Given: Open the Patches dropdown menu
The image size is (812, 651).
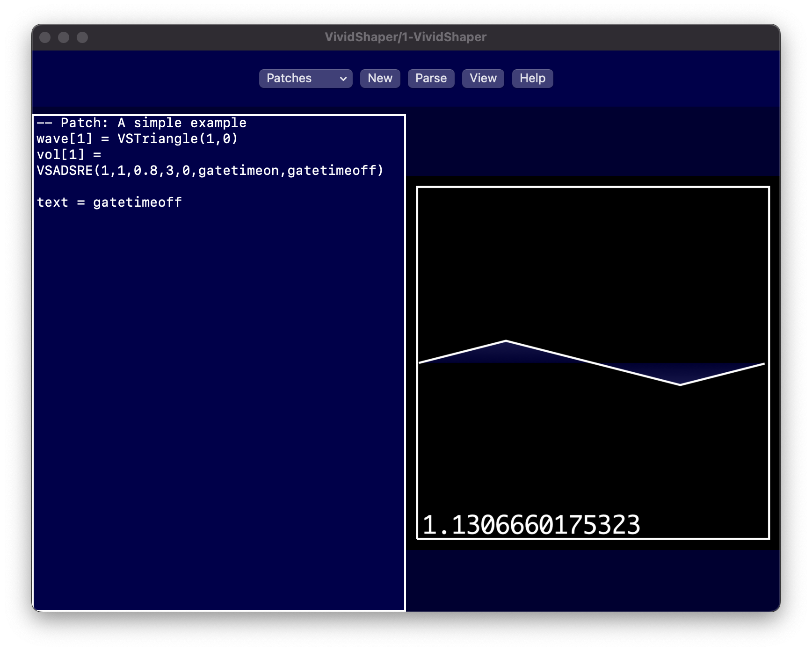Looking at the screenshot, I should [305, 78].
